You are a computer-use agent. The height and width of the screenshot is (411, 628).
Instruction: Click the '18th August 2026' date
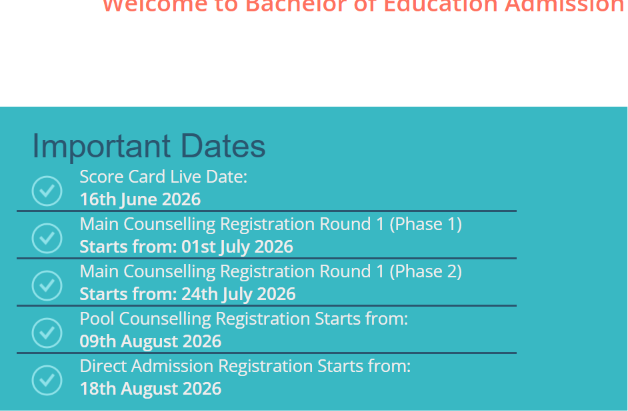(x=150, y=389)
